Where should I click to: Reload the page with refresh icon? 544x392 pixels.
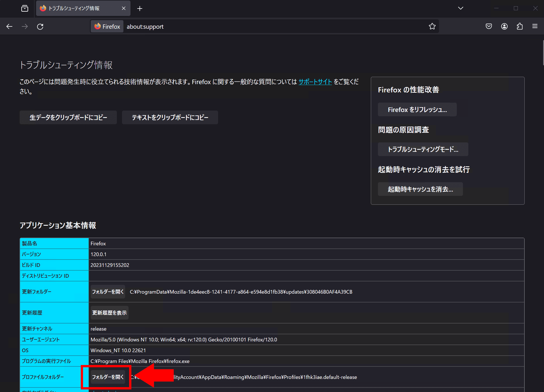pyautogui.click(x=40, y=26)
